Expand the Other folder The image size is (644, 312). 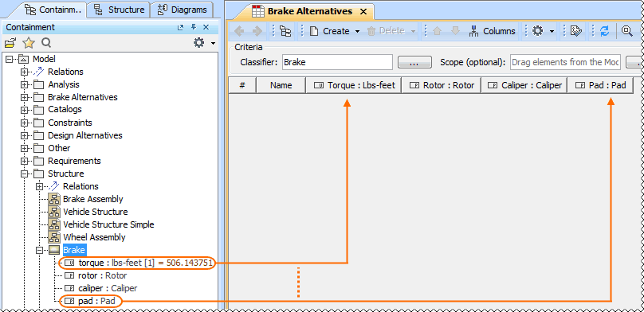[x=24, y=148]
